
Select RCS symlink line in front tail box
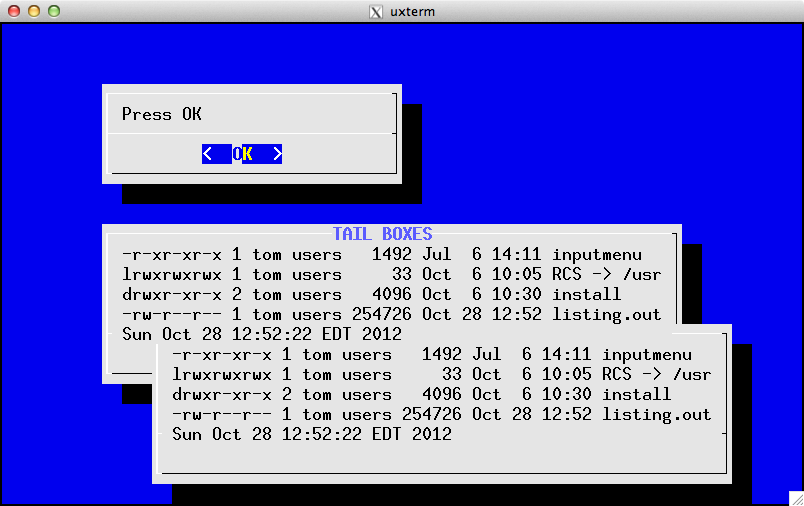point(441,374)
